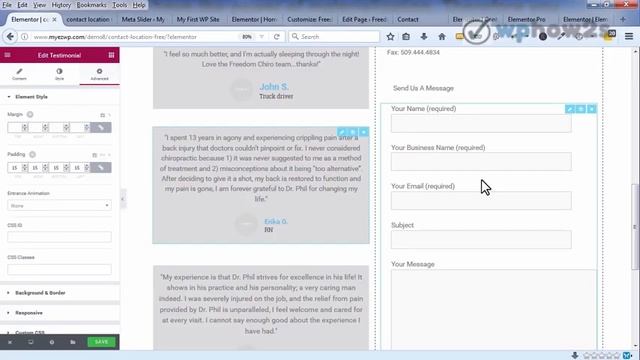Switch to the Contact browser tab
The height and width of the screenshot is (360, 640).
(408, 20)
